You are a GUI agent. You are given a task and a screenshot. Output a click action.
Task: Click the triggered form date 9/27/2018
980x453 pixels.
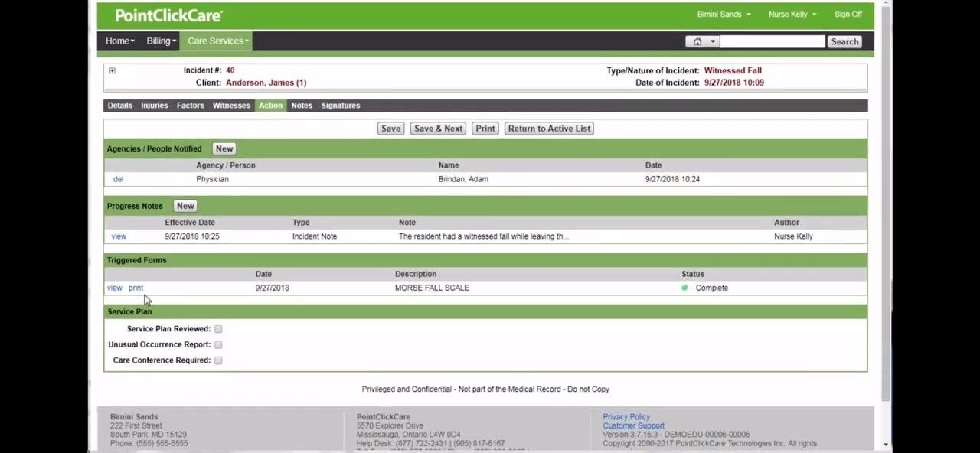click(272, 288)
